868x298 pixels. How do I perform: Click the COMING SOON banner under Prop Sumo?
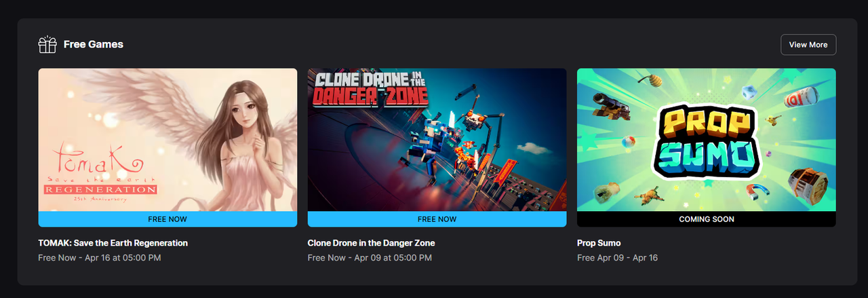(706, 219)
